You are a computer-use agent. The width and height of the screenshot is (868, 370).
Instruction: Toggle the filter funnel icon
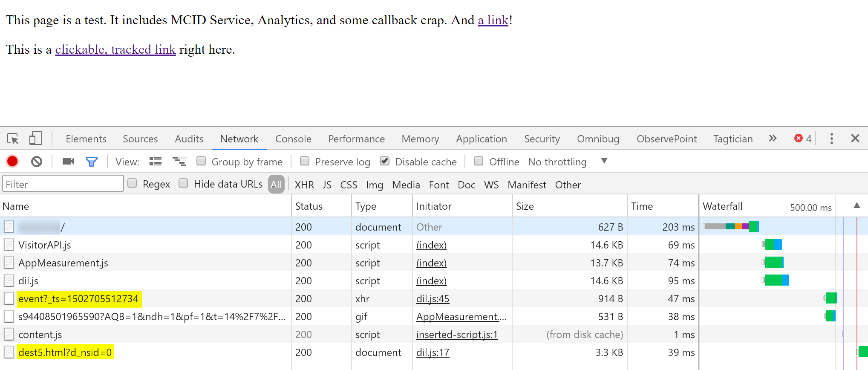tap(91, 162)
